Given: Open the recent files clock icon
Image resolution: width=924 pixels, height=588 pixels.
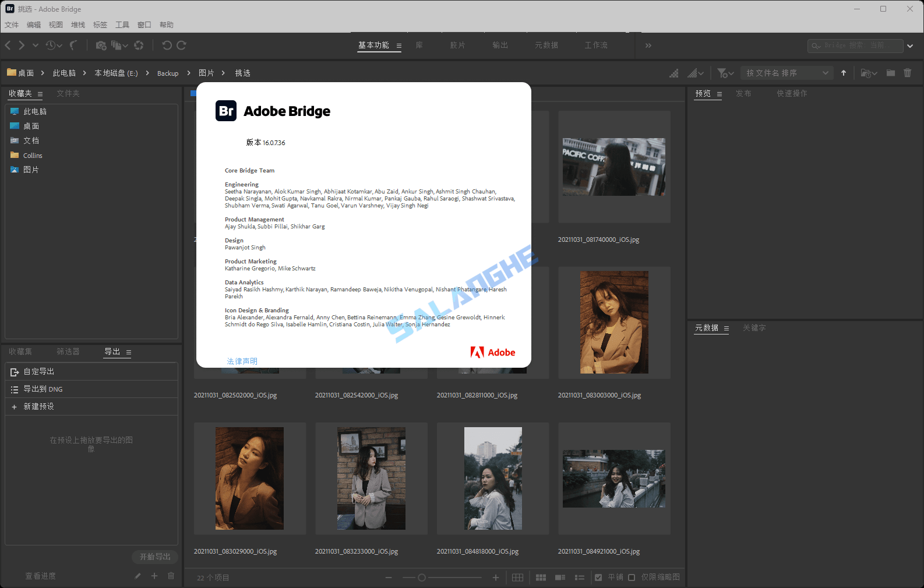Looking at the screenshot, I should [x=51, y=45].
